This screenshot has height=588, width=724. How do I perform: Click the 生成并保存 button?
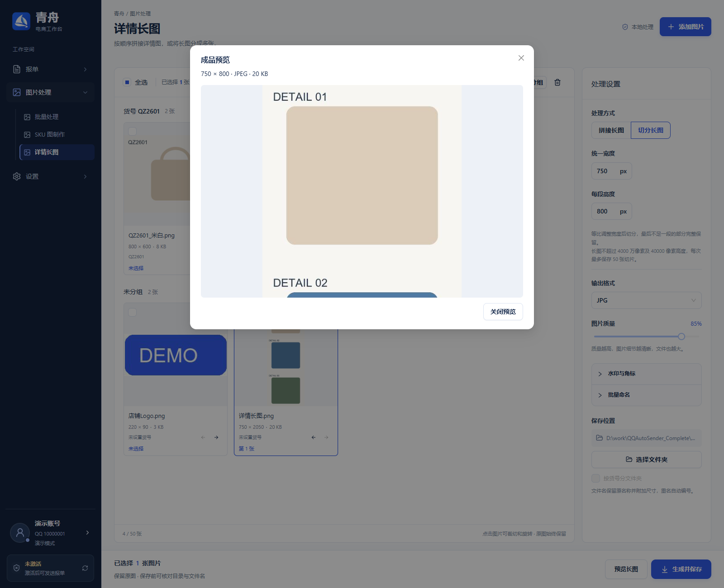(x=681, y=569)
